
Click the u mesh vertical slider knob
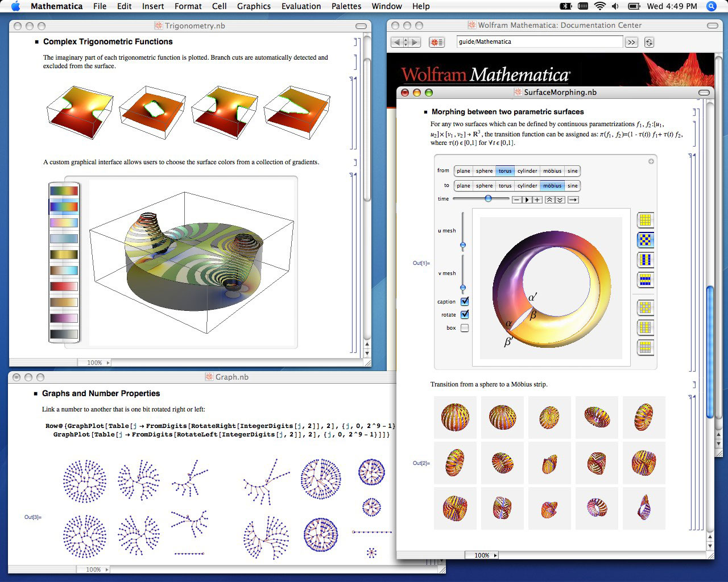463,246
